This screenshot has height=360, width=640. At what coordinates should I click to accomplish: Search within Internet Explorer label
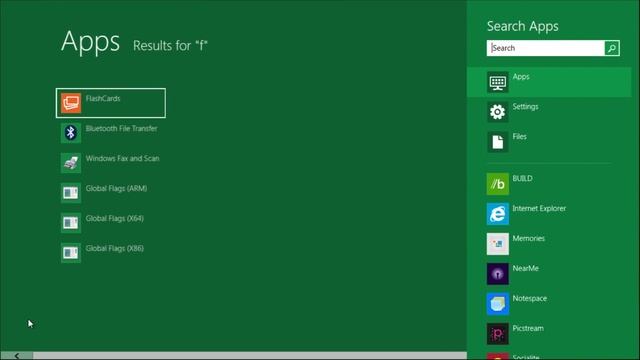pyautogui.click(x=539, y=209)
